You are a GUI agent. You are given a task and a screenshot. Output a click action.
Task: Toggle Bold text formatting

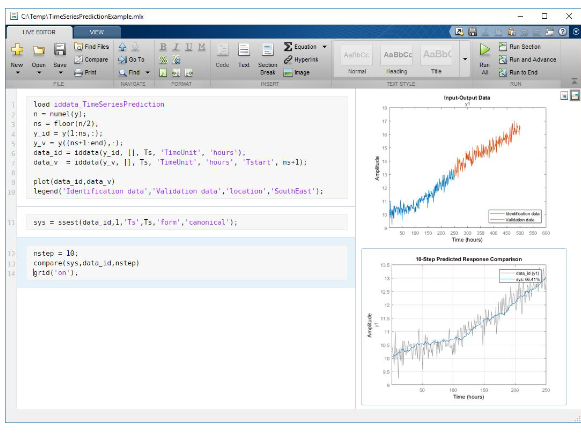[x=163, y=47]
